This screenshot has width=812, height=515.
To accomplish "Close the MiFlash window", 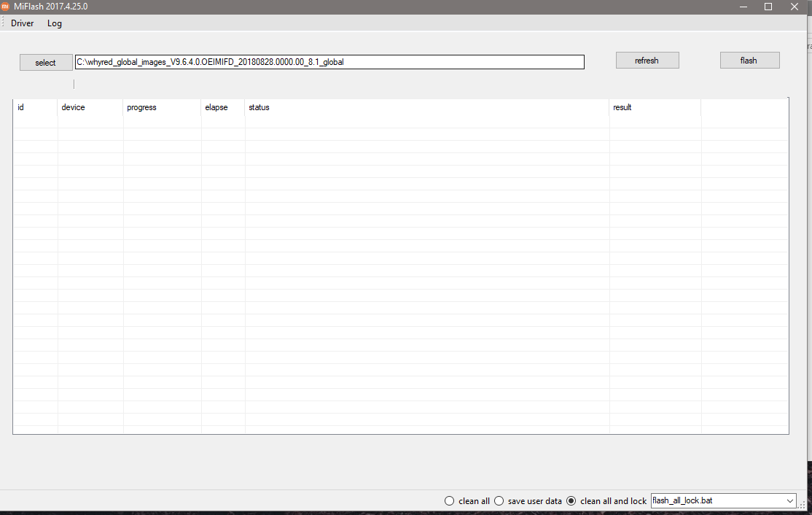I will click(x=795, y=7).
